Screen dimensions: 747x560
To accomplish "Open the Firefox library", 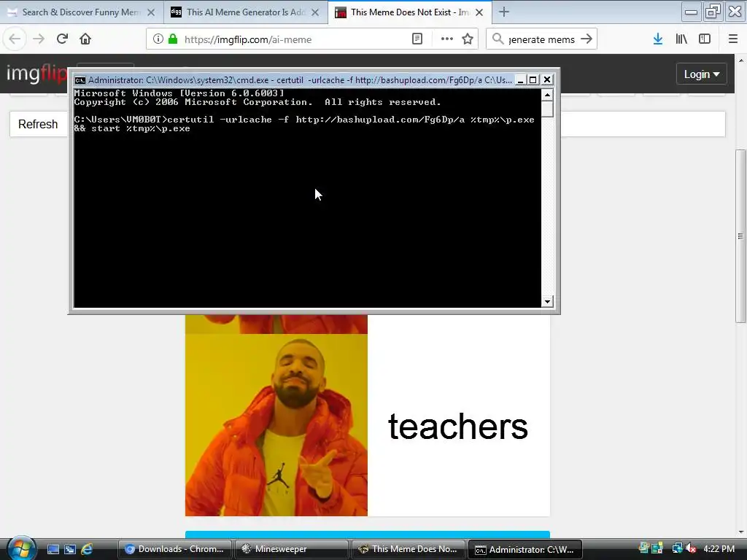I will point(681,39).
